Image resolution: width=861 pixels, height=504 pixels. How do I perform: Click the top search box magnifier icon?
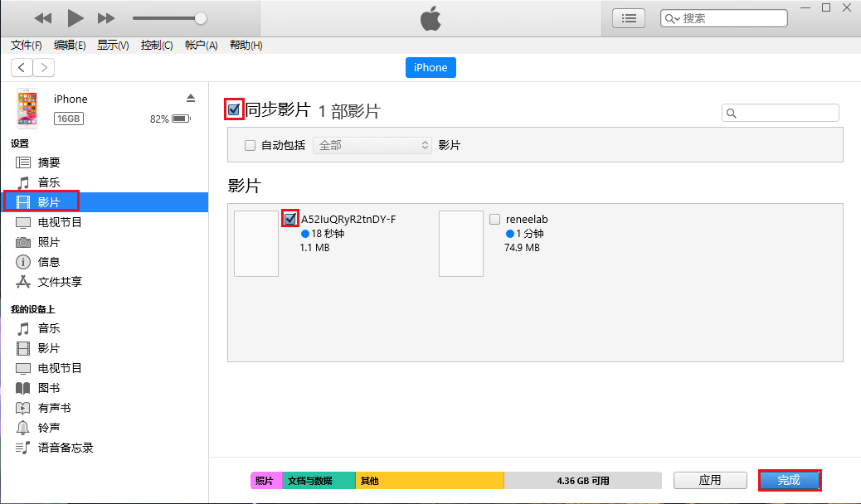(x=672, y=19)
